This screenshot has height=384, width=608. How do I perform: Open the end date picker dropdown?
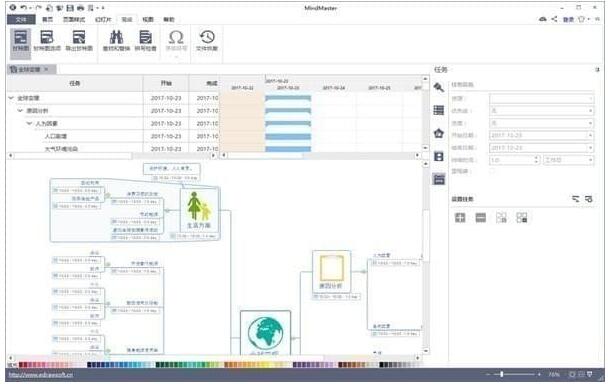tap(590, 148)
